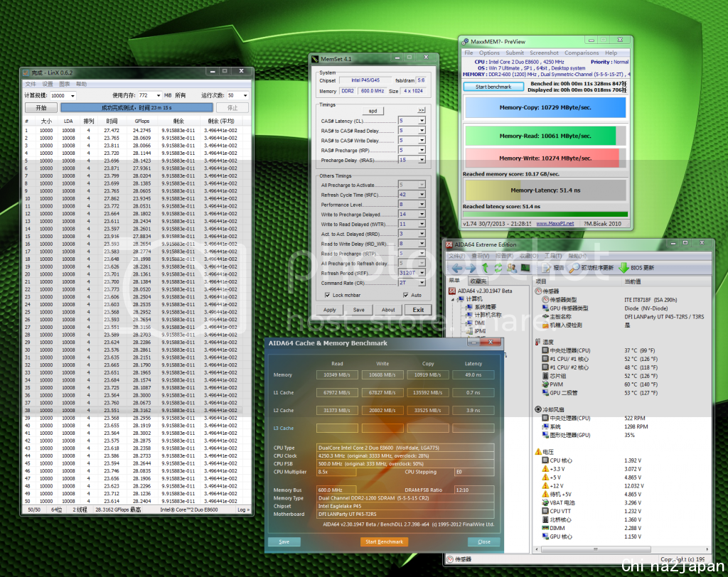Click AIDA64 green up-level arrow icon
Viewport: 728px width, 577px height.
tap(485, 268)
